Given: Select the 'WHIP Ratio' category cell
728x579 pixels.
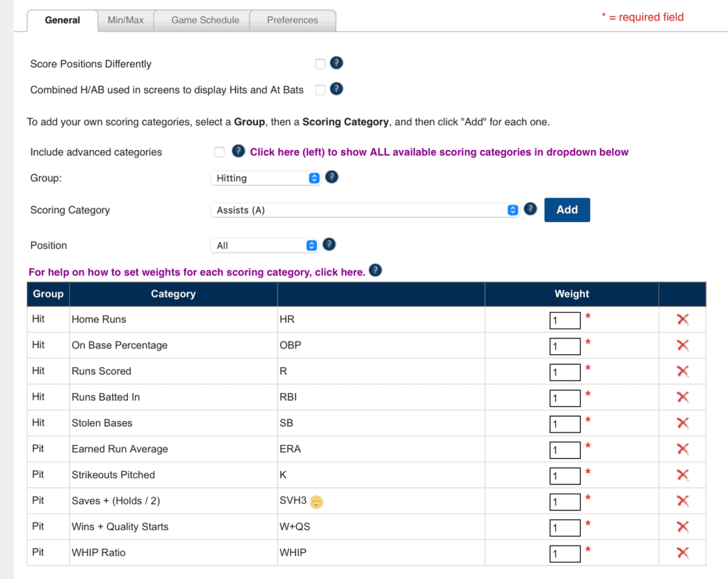Looking at the screenshot, I should (x=173, y=553).
